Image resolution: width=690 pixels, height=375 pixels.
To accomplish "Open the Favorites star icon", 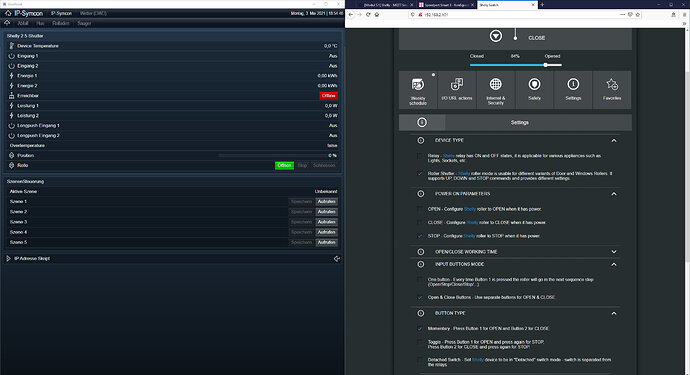I will [x=612, y=90].
